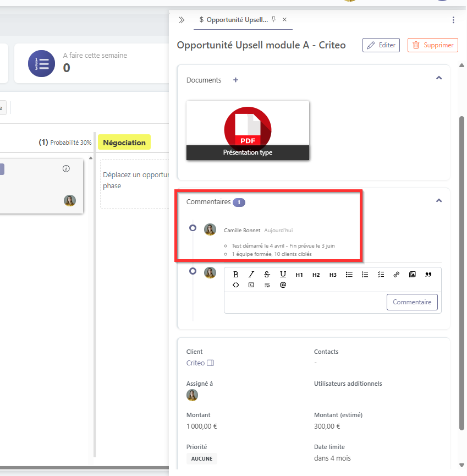This screenshot has height=476, width=467.
Task: Collapse the Documents section
Action: [439, 78]
